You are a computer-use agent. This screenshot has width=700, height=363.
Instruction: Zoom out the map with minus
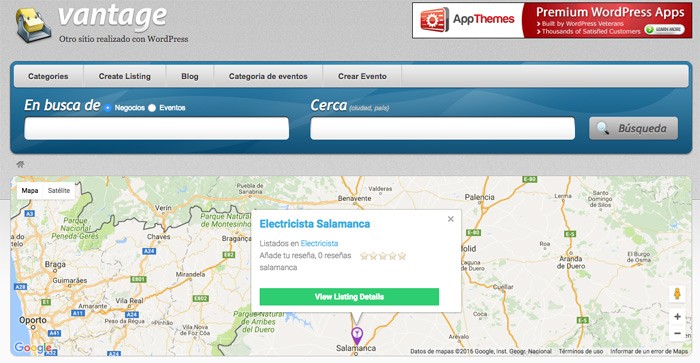(x=677, y=334)
